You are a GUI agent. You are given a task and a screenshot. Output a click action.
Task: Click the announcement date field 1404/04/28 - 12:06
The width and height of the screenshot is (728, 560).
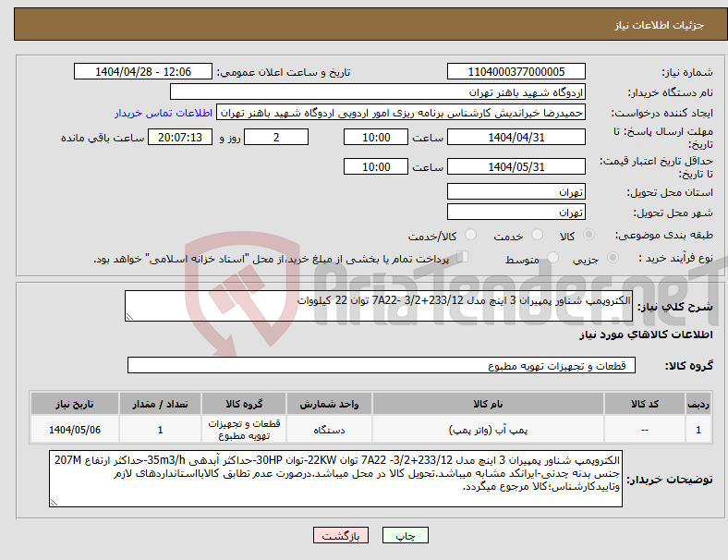coord(143,71)
